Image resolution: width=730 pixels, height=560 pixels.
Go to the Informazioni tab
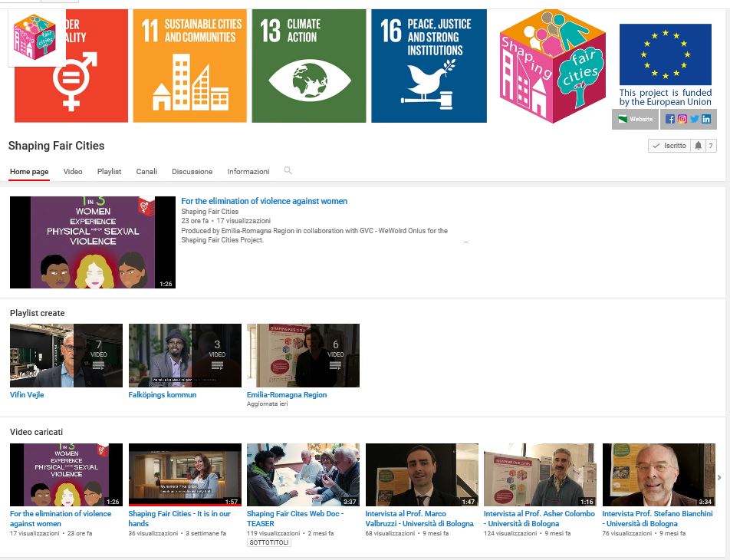[x=248, y=172]
